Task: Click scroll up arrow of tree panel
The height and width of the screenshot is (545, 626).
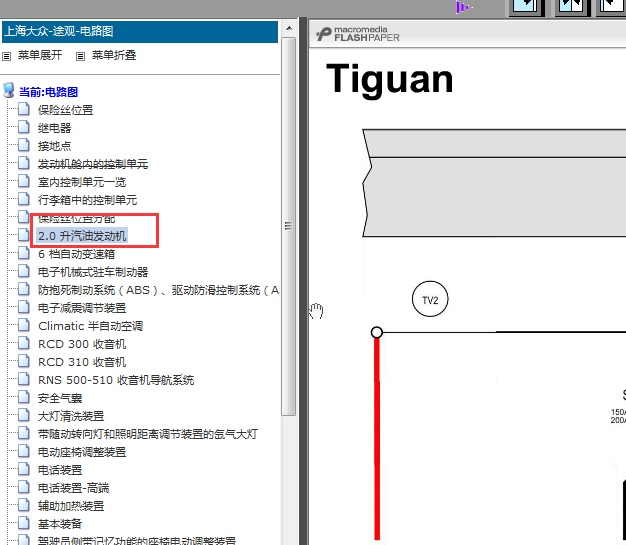Action: [x=289, y=28]
